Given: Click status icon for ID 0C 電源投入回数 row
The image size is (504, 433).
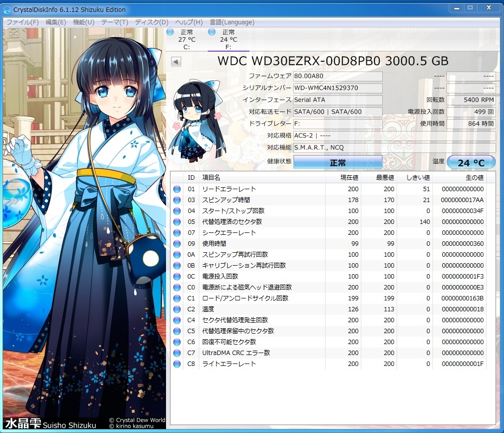Looking at the screenshot, I should tap(177, 277).
